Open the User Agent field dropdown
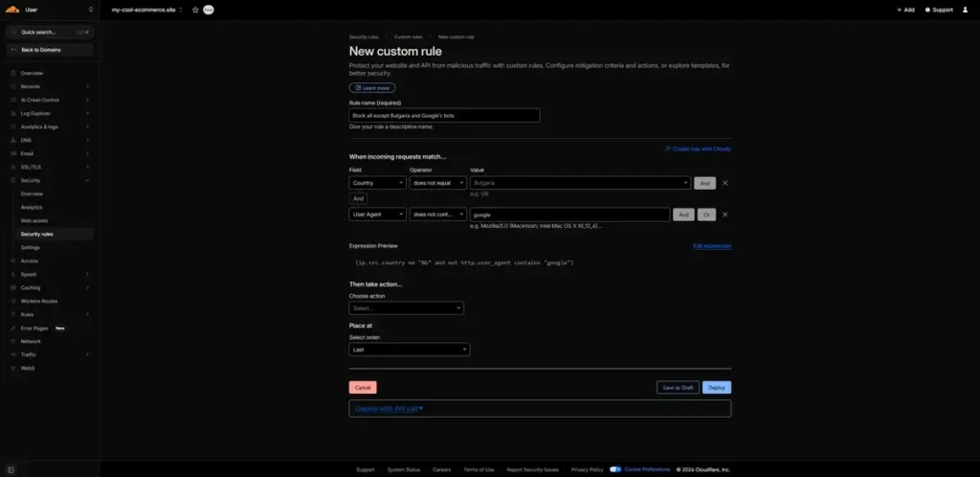980x477 pixels. click(x=377, y=215)
